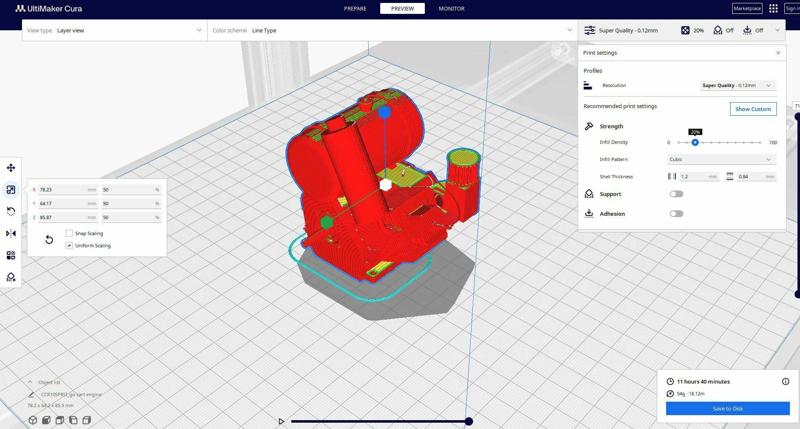Open the application switcher grid icon
This screenshot has width=800, height=429.
[x=773, y=9]
